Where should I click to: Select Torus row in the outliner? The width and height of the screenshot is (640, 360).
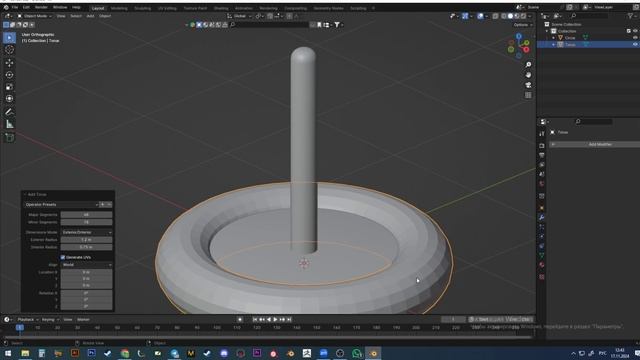[588, 44]
